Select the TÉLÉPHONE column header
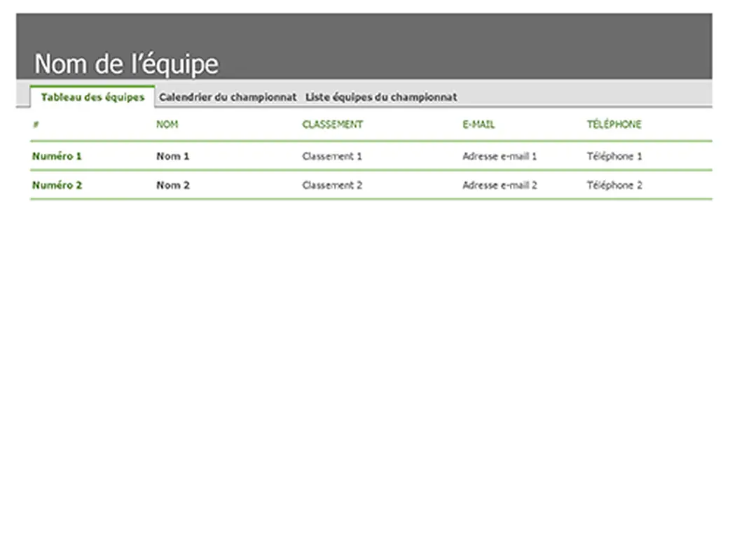This screenshot has height=560, width=730. [x=614, y=125]
